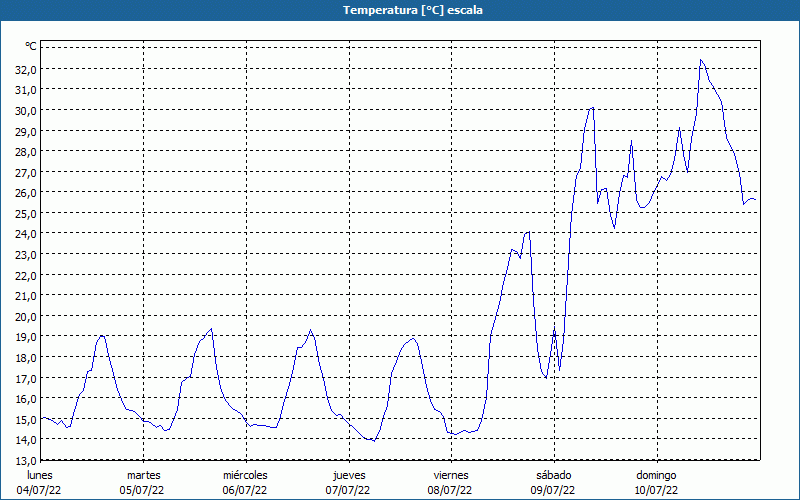800x500 pixels.
Task: Click the 24 degree peak on viernes' curve
Action: coord(529,232)
